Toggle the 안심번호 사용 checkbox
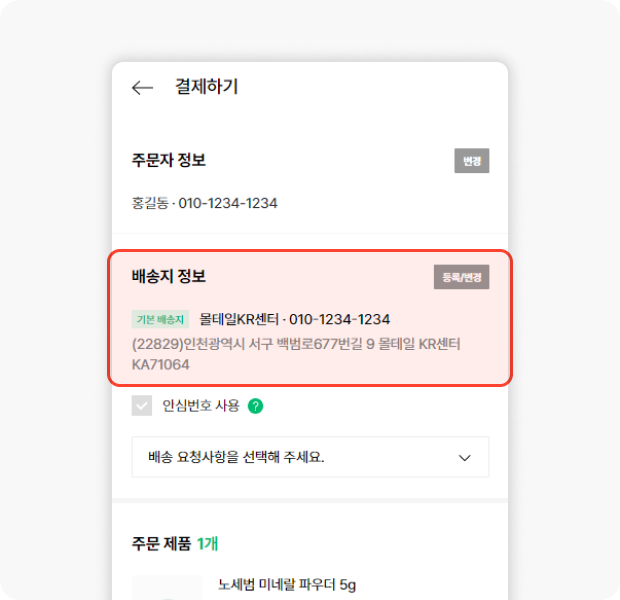The width and height of the screenshot is (620, 600). [142, 406]
